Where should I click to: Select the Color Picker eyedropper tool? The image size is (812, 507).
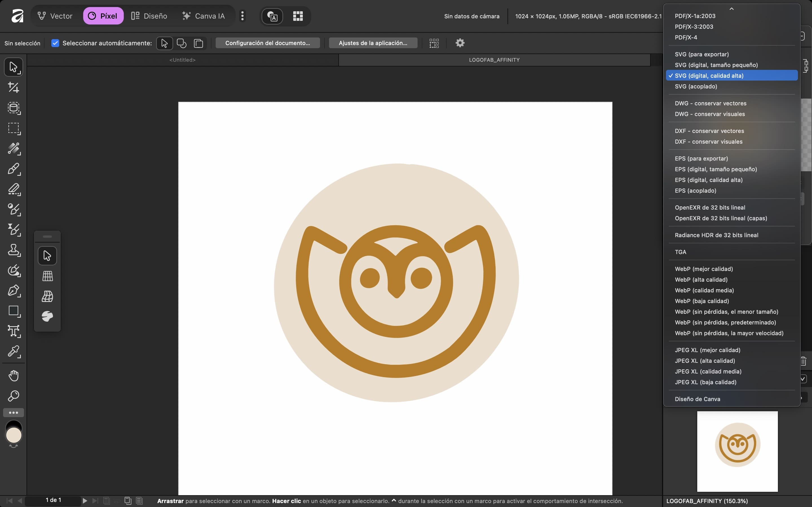tap(14, 352)
